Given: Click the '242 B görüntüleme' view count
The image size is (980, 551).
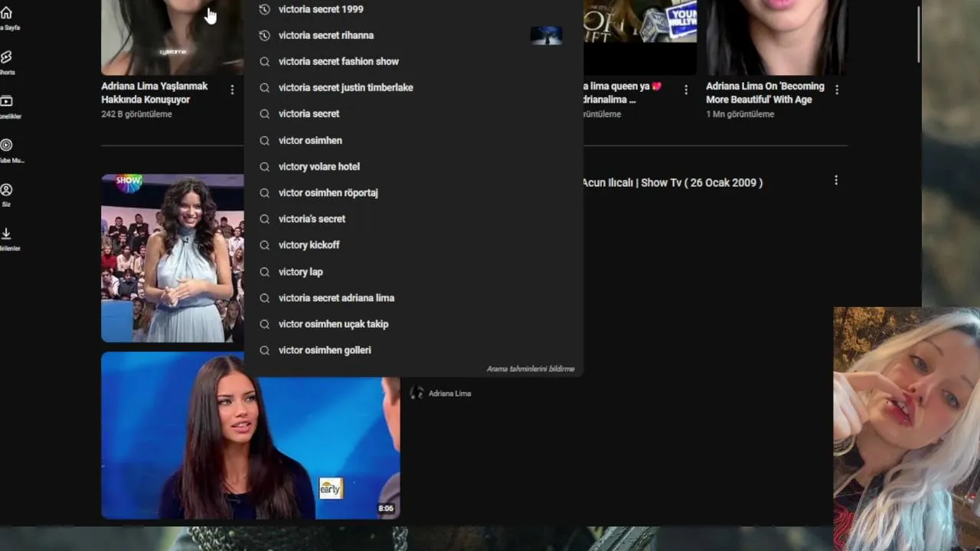Looking at the screenshot, I should coord(136,114).
